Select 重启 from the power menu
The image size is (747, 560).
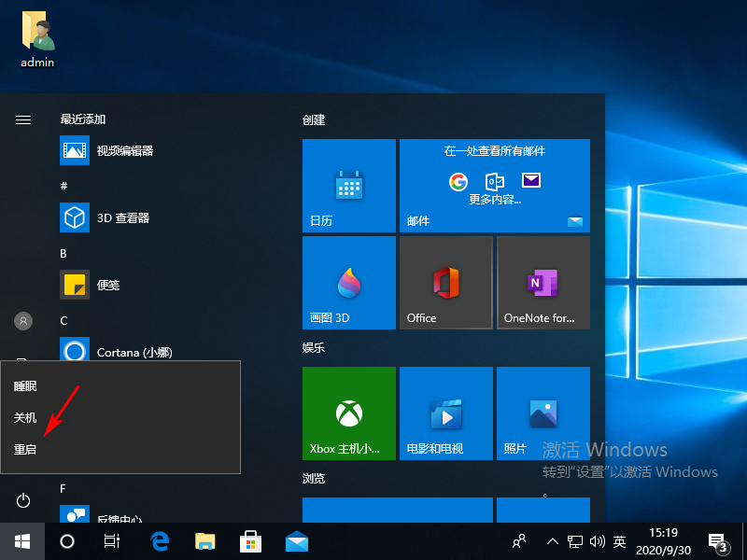click(x=25, y=446)
